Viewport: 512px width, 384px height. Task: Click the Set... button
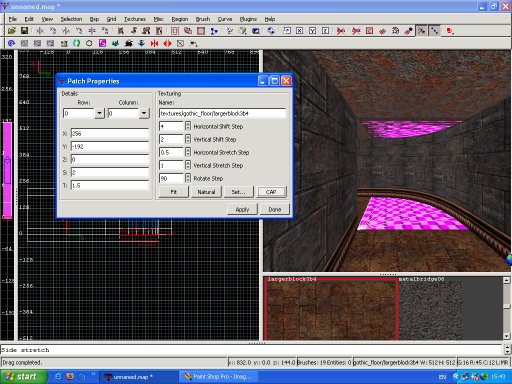point(238,192)
